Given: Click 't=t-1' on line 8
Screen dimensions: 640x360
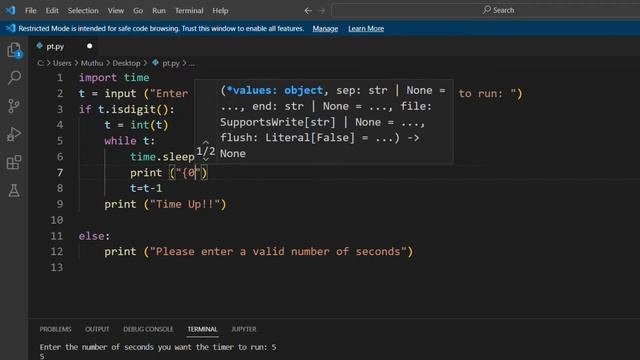Looking at the screenshot, I should (x=146, y=188).
